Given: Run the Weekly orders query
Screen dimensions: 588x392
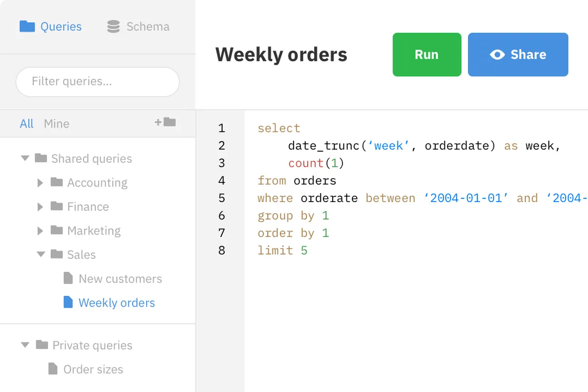Looking at the screenshot, I should (x=427, y=54).
